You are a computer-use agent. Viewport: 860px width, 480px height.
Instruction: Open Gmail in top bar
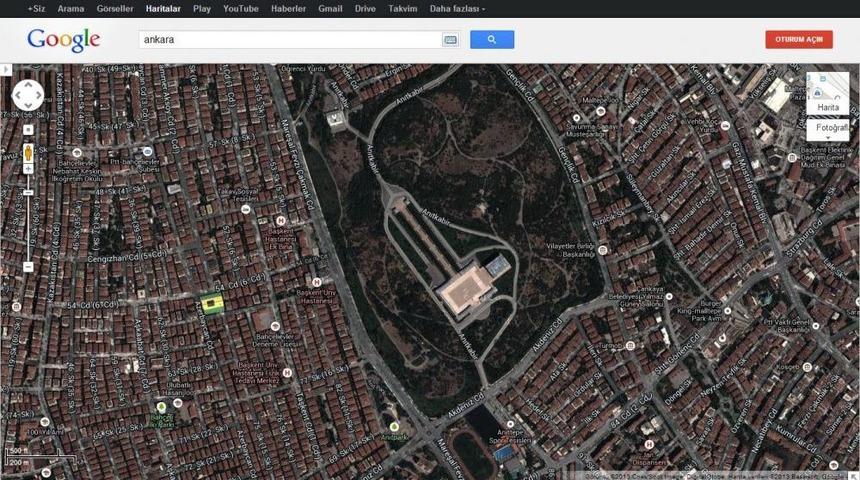pos(330,9)
